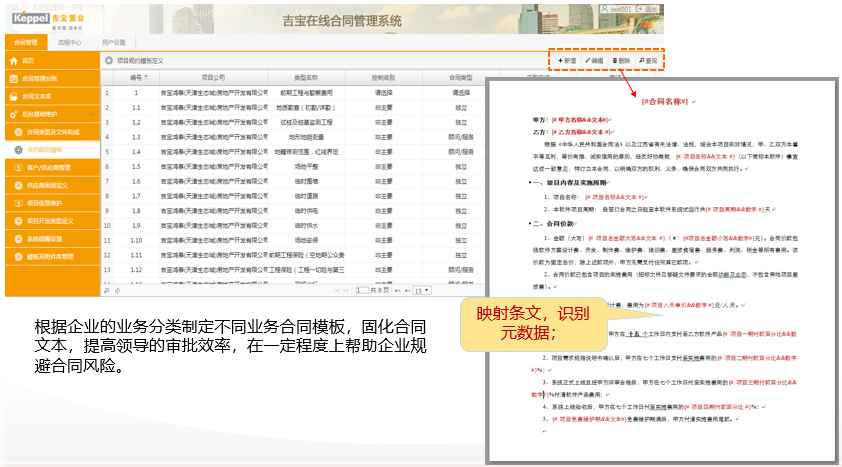Sort by the 编号 column header
This screenshot has height=467, width=842.
click(x=136, y=78)
